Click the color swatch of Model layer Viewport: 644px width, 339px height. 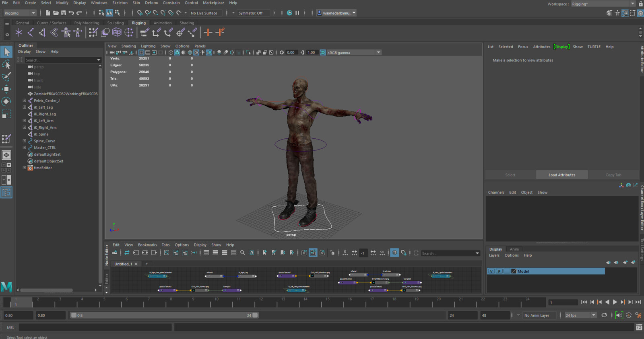pyautogui.click(x=514, y=271)
